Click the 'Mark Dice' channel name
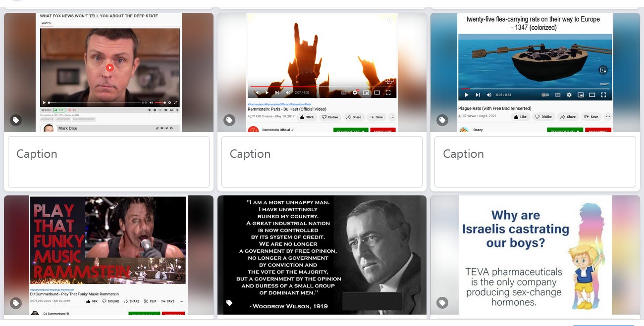 pos(68,128)
